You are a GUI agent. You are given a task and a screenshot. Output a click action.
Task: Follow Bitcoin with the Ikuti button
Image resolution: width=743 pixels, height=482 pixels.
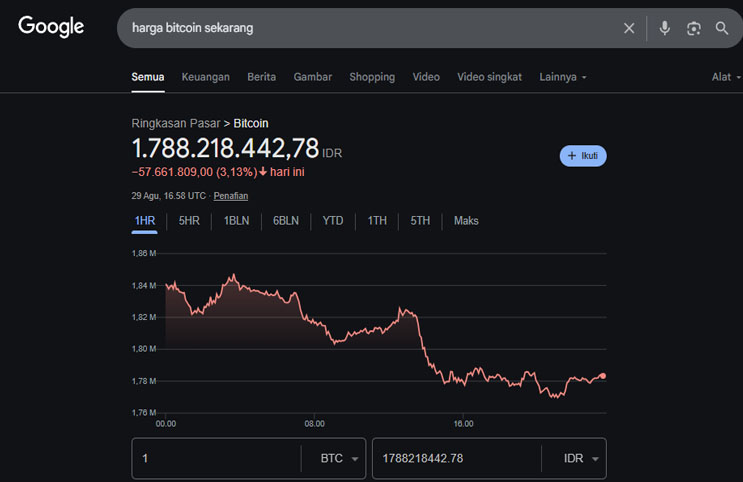coord(583,156)
